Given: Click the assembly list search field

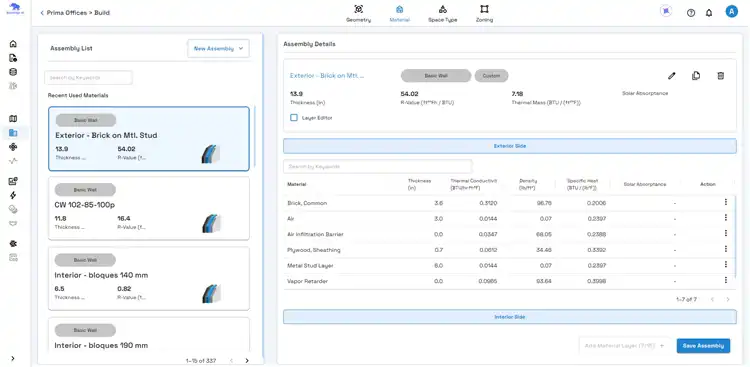Looking at the screenshot, I should [88, 78].
